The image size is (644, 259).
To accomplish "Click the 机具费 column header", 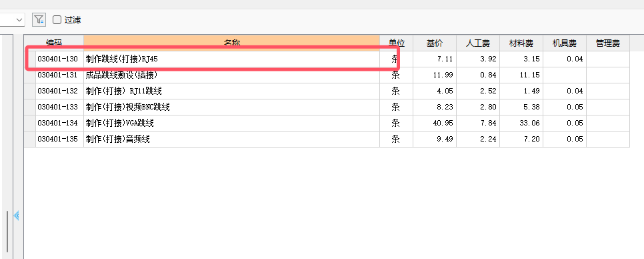I will [564, 43].
